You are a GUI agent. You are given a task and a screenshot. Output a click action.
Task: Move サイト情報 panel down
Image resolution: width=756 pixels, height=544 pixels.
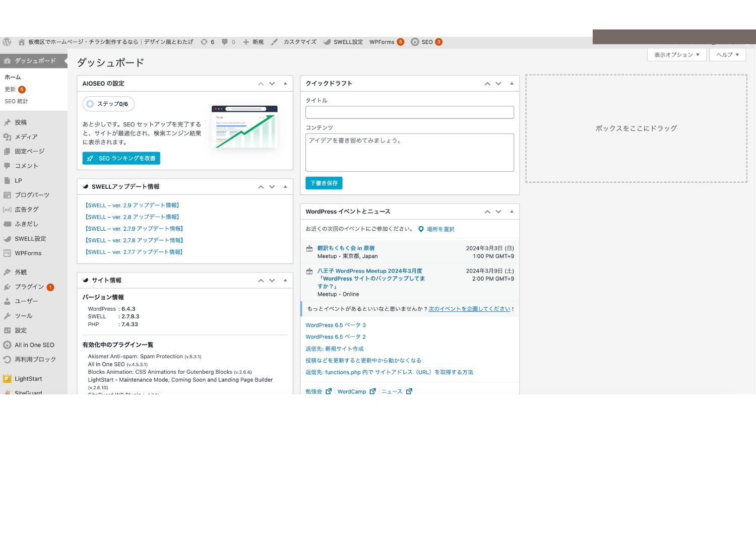[272, 281]
